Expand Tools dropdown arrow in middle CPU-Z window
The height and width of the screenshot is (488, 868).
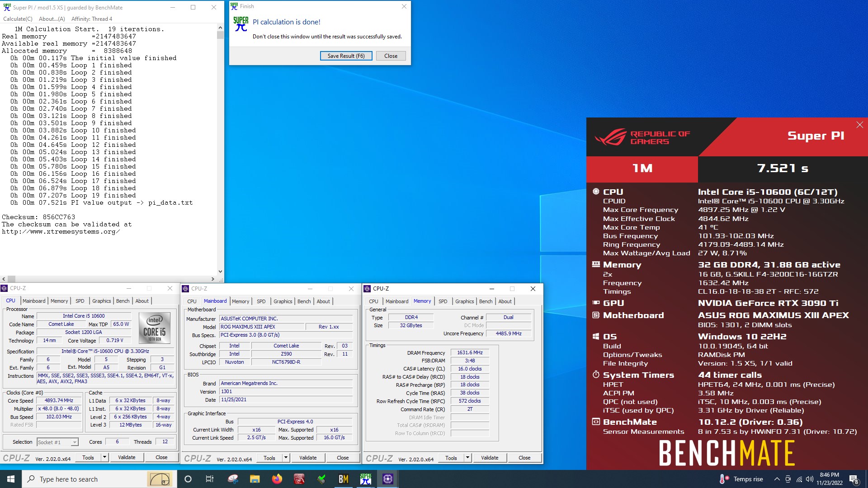pos(286,458)
